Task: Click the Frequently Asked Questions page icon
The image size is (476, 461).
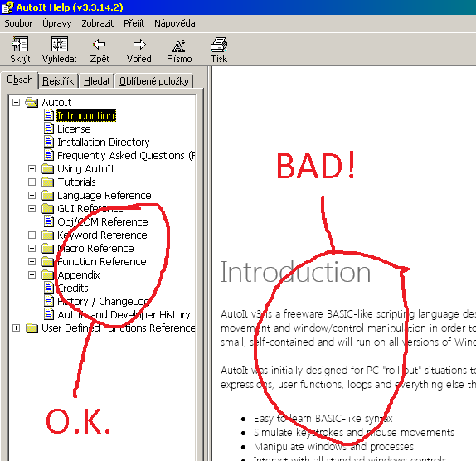Action: pos(49,155)
